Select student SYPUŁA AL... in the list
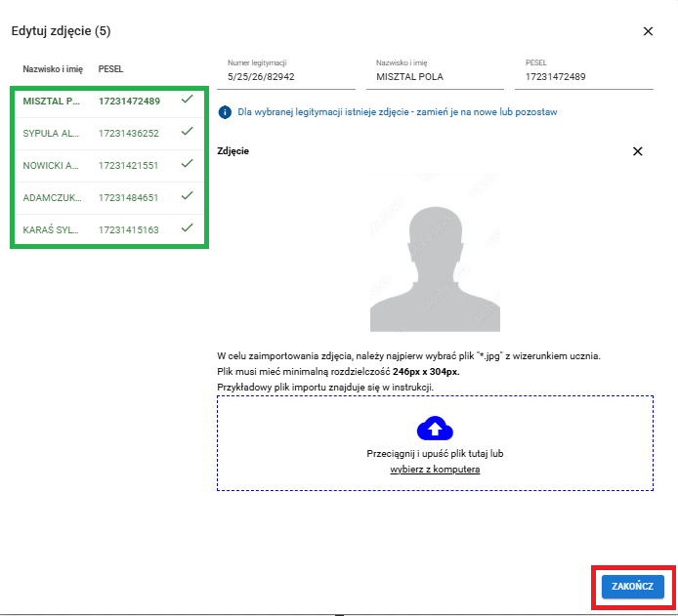678x616 pixels. tap(50, 133)
